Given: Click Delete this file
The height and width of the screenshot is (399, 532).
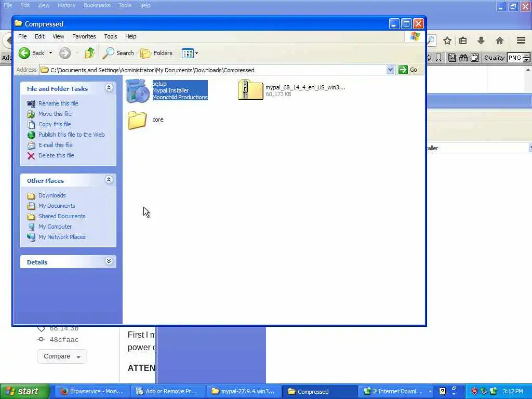Looking at the screenshot, I should [56, 155].
